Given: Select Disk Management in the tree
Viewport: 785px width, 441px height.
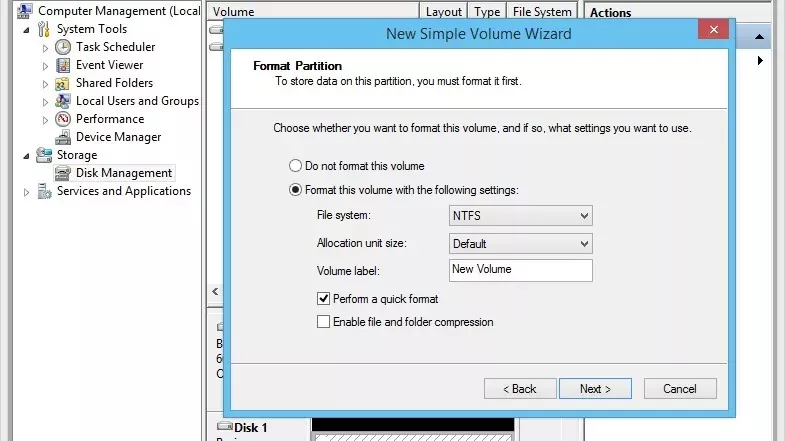Looking at the screenshot, I should click(124, 173).
